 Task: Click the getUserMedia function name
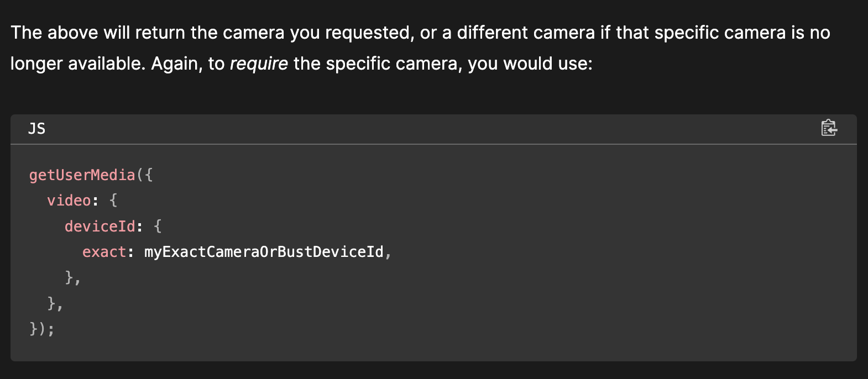coord(82,175)
